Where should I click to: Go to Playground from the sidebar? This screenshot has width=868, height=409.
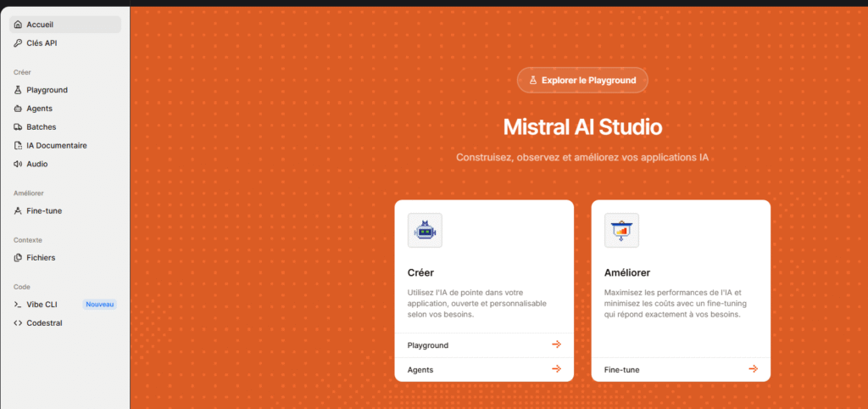pos(65,90)
